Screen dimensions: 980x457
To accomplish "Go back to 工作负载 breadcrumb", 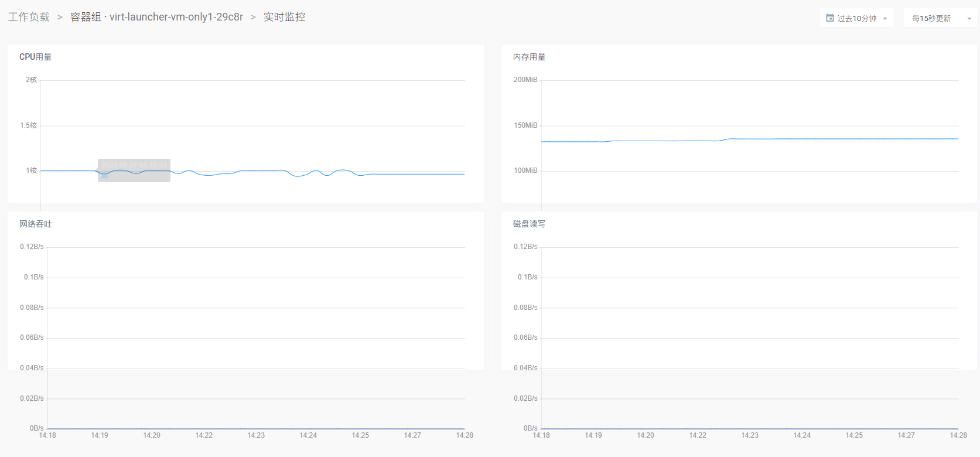I will click(x=29, y=17).
